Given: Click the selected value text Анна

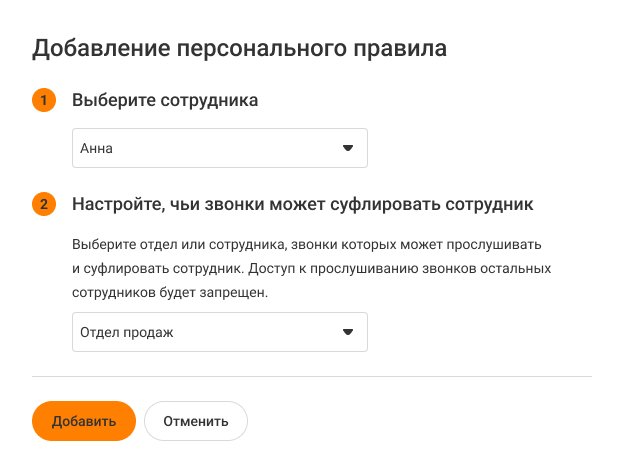Looking at the screenshot, I should [x=97, y=148].
